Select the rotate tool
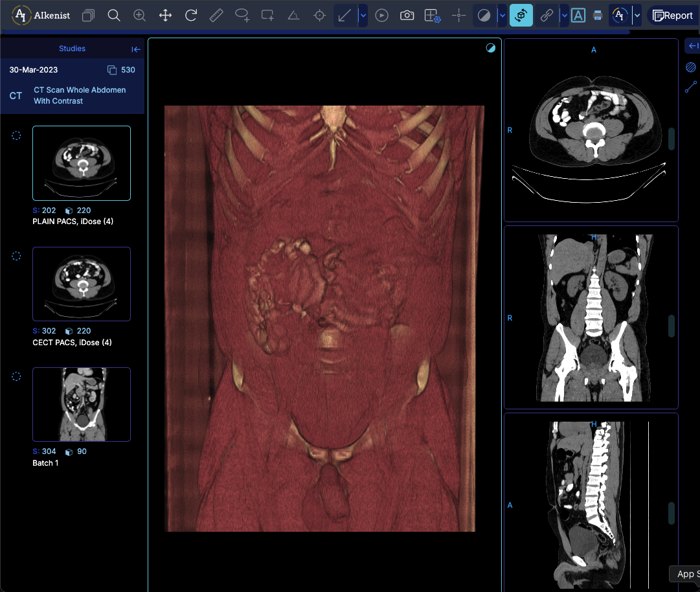Image resolution: width=700 pixels, height=592 pixels. point(191,15)
